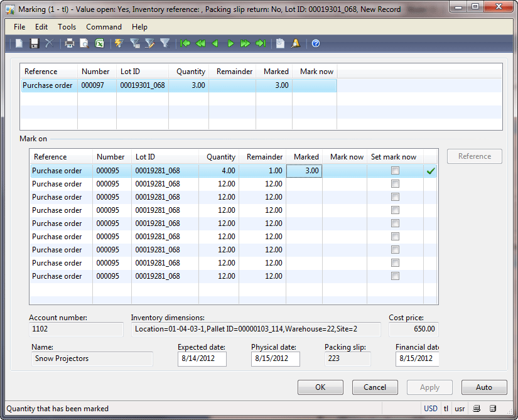Open the Help menu
518x420 pixels.
click(x=139, y=27)
